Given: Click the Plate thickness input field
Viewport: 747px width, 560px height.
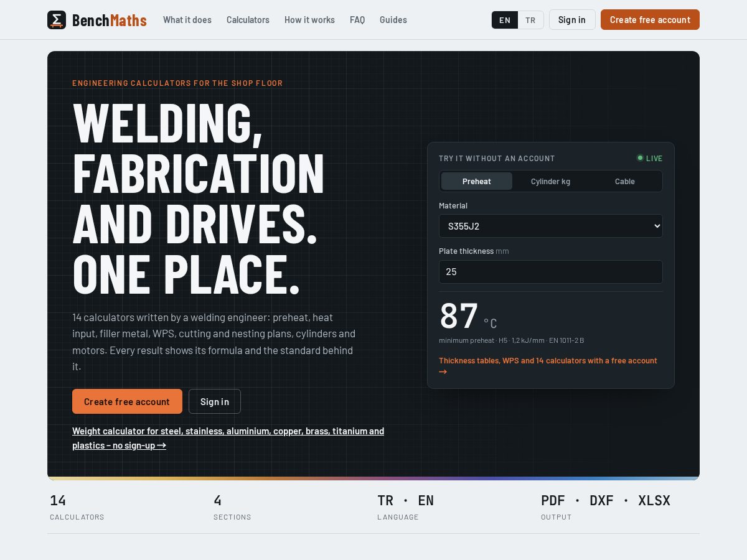Looking at the screenshot, I should click(x=551, y=272).
